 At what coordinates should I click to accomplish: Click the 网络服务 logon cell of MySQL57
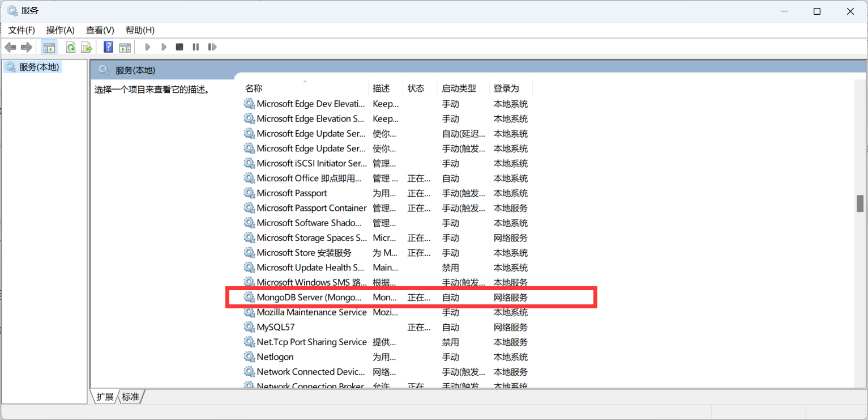click(511, 327)
